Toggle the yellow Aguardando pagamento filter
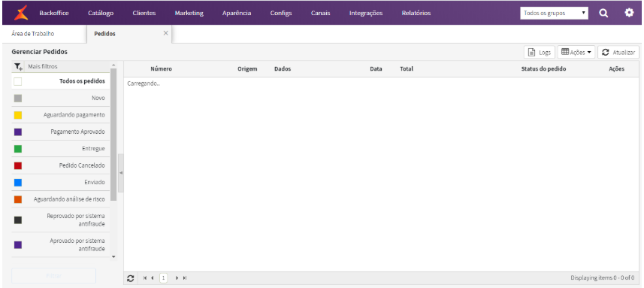This screenshot has height=288, width=644. coord(18,115)
